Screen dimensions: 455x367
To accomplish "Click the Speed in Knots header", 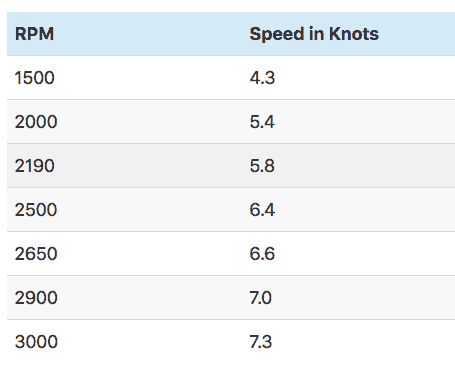I will 314,34.
